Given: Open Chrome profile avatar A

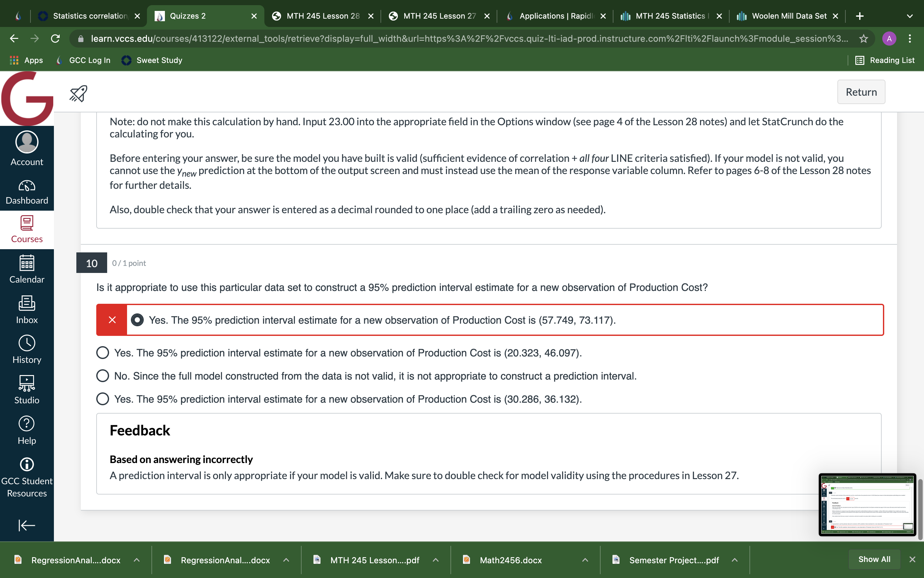Looking at the screenshot, I should point(889,38).
